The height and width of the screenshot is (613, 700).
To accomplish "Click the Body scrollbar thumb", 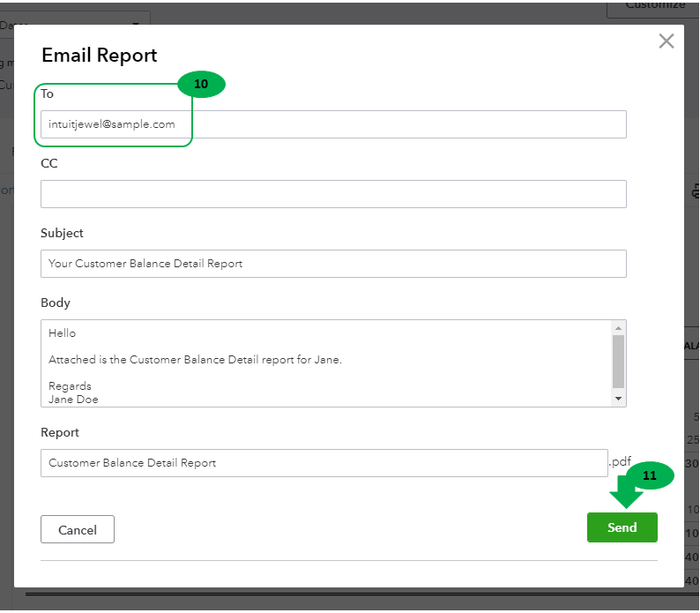I will (618, 362).
